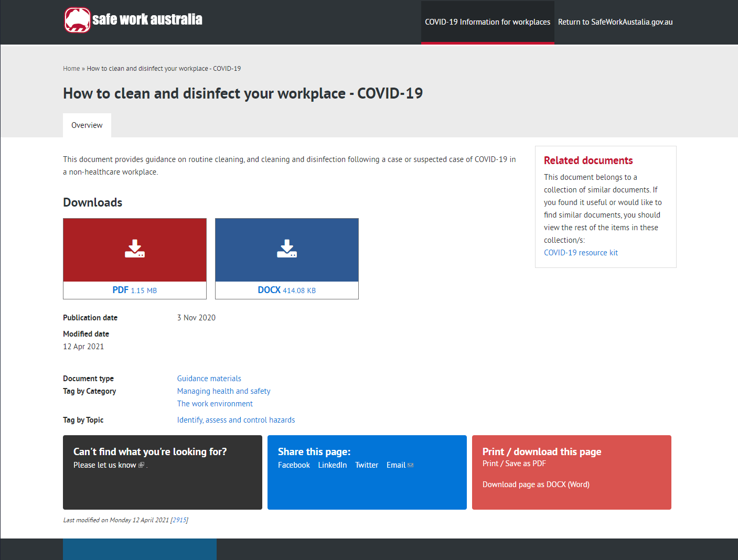Viewport: 738px width, 560px height.
Task: Click the Safe Work Australia logo
Action: point(133,20)
